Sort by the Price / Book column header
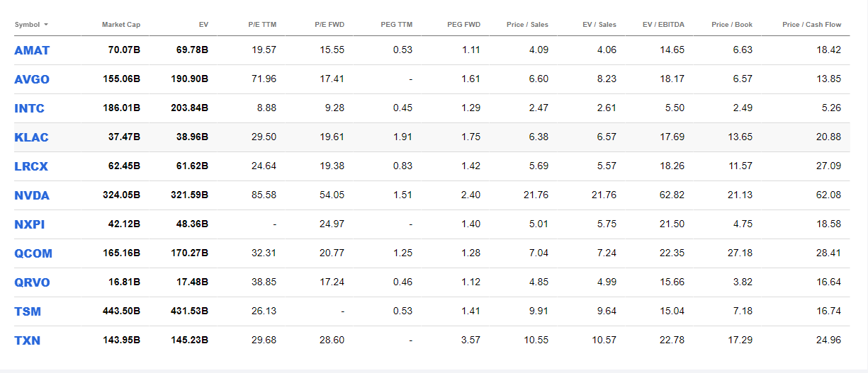This screenshot has height=373, width=868. point(732,25)
